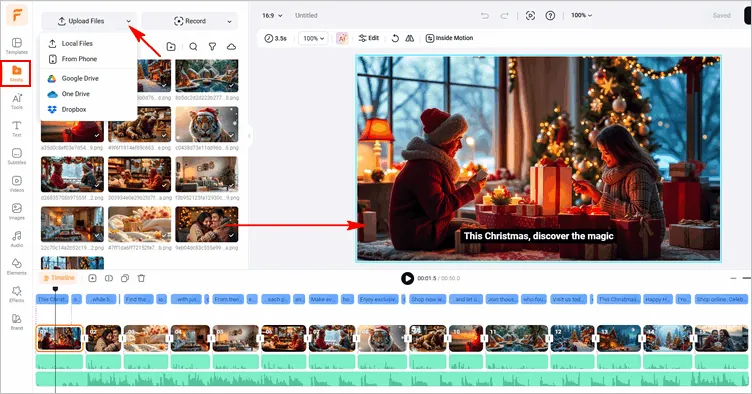Open the Brand sidebar panel

[x=17, y=322]
